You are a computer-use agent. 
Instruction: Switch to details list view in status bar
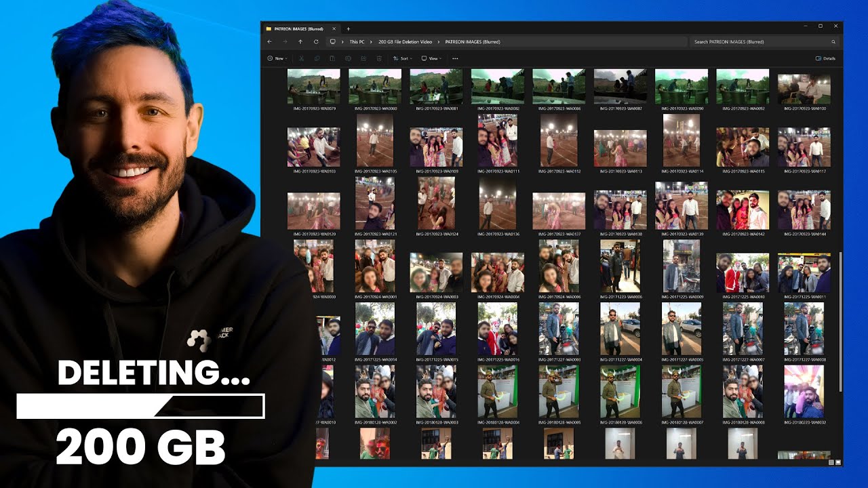[x=831, y=462]
